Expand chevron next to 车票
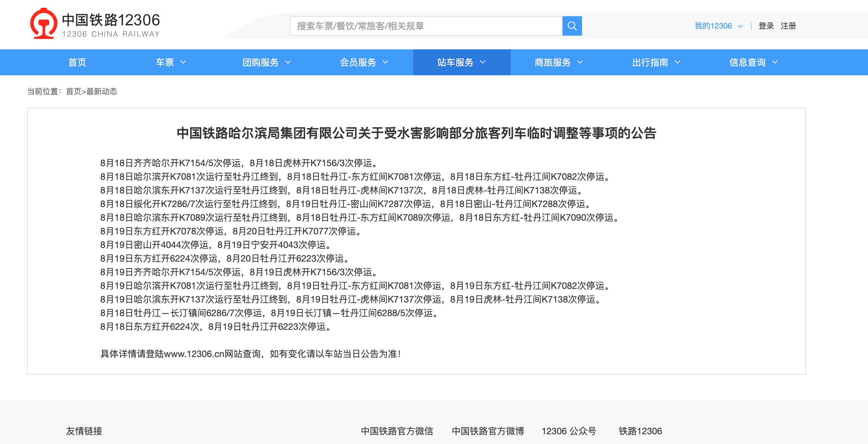Image resolution: width=868 pixels, height=444 pixels. coord(183,62)
